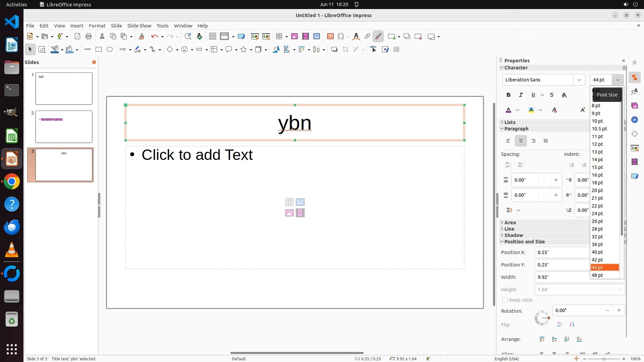Click the Bold formatting icon
644x362 pixels.
click(508, 95)
